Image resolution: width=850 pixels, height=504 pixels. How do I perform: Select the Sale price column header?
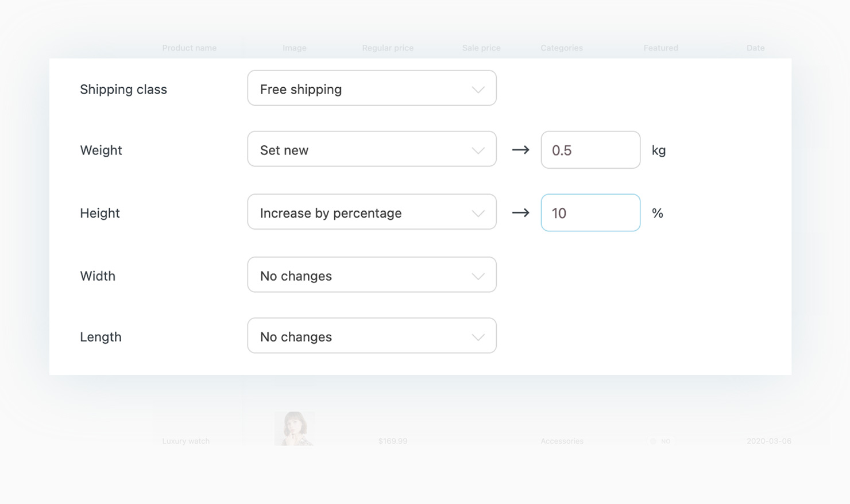[481, 48]
